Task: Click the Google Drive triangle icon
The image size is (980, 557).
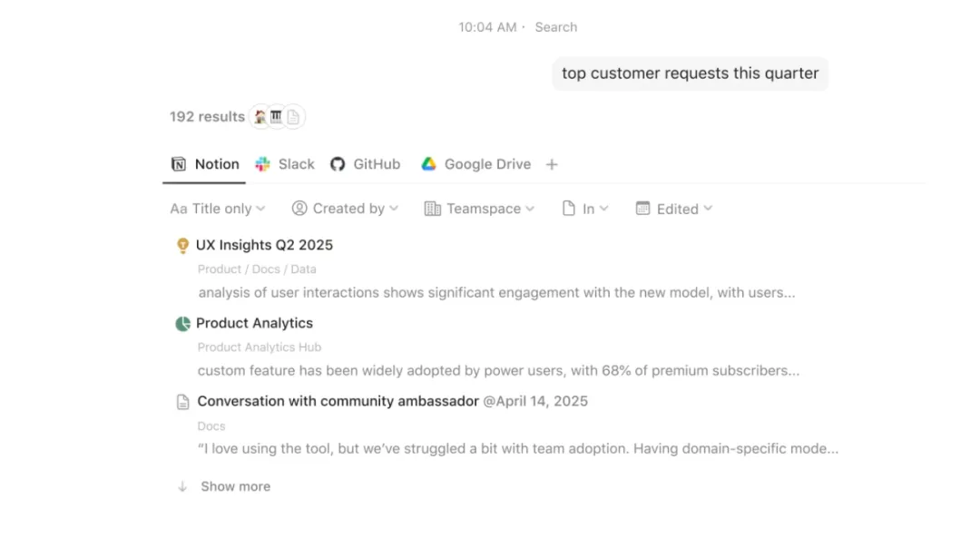Action: 429,164
